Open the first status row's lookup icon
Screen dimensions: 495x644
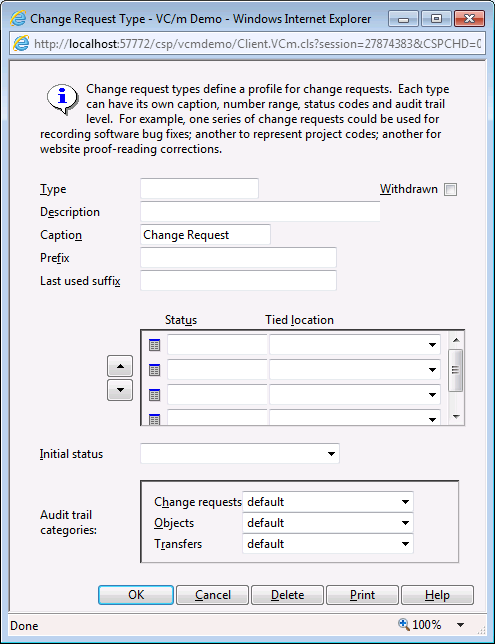coord(154,345)
